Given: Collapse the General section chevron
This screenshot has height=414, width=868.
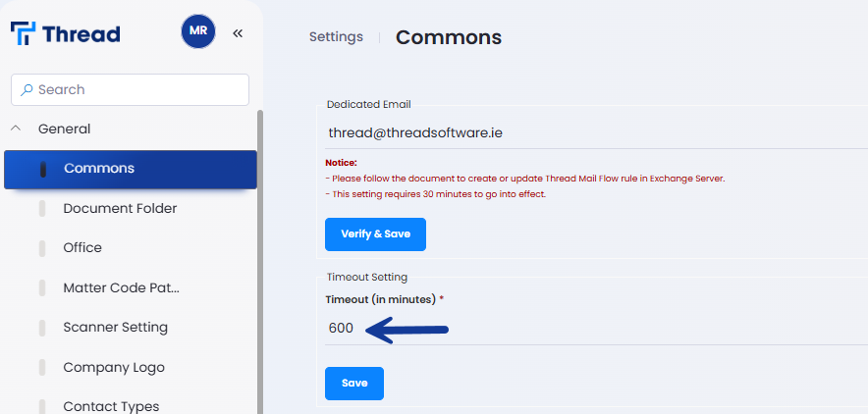Looking at the screenshot, I should coord(16,129).
